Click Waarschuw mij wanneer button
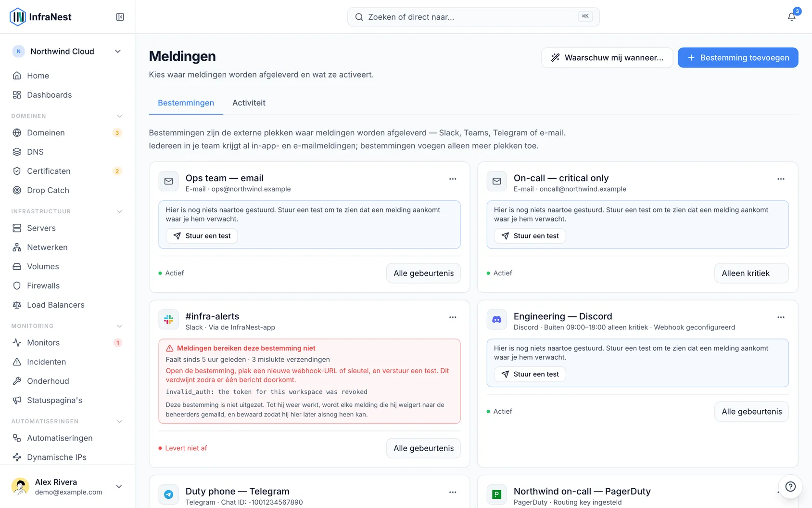 607,58
